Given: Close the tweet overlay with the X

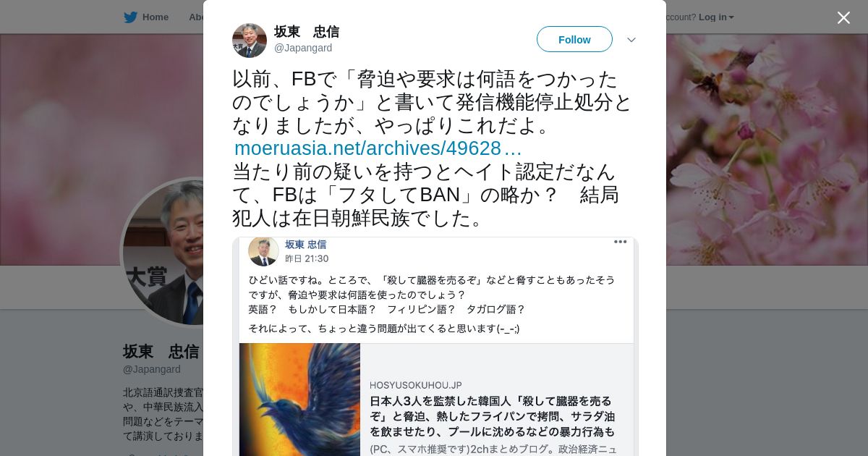Looking at the screenshot, I should pyautogui.click(x=843, y=17).
